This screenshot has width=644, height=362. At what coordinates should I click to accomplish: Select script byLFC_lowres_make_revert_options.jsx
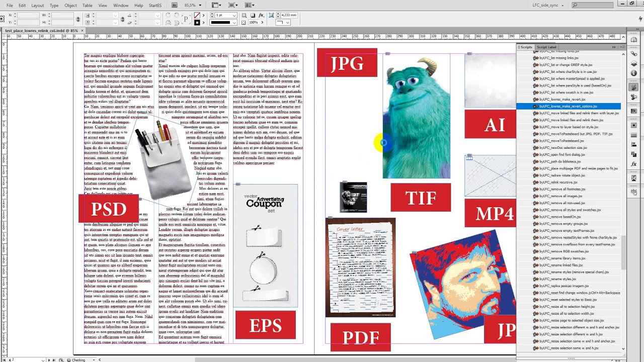pos(569,106)
